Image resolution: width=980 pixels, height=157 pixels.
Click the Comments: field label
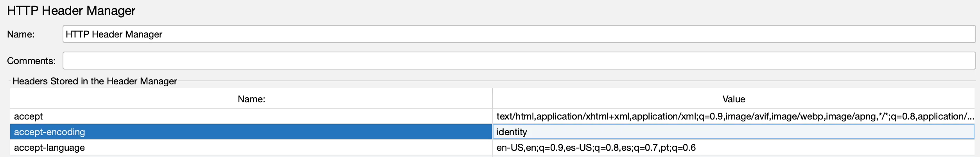31,61
